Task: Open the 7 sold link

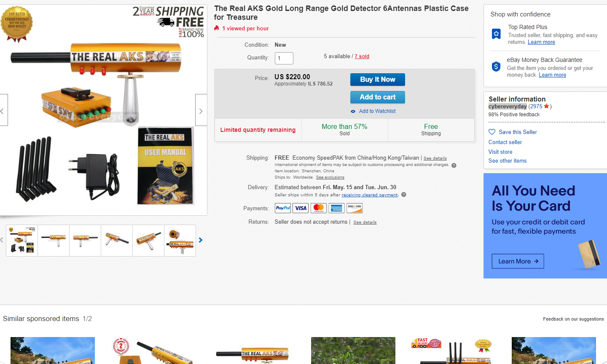Action: tap(362, 56)
